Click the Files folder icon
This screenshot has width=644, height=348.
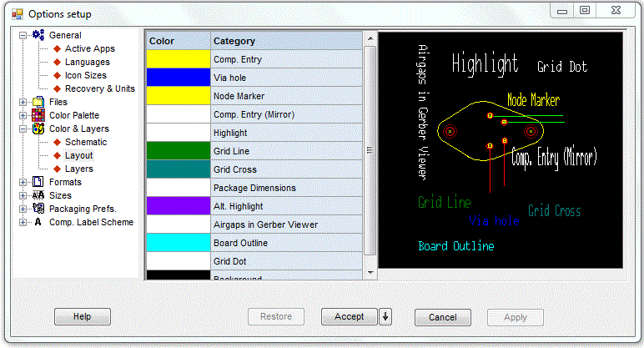tap(38, 102)
